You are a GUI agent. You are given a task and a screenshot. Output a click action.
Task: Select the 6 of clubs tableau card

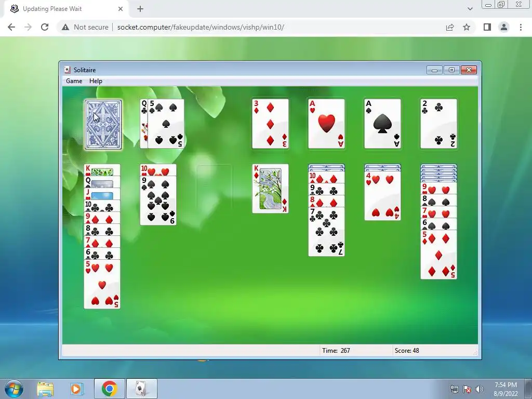[x=102, y=254]
